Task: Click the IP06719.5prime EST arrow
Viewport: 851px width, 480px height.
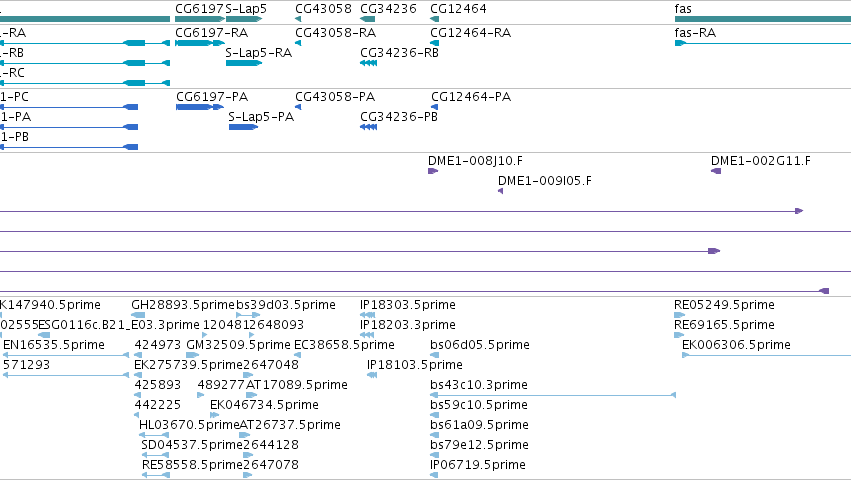Action: click(x=434, y=475)
